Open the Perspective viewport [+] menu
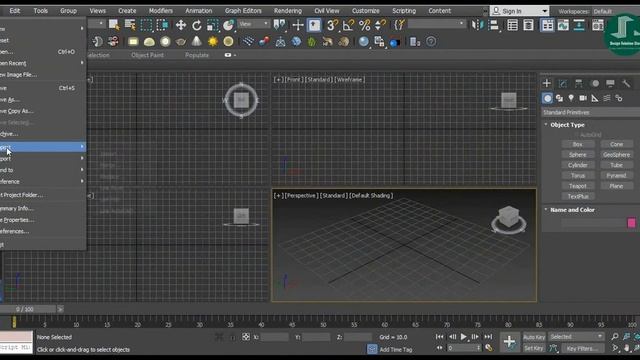Image resolution: width=640 pixels, height=360 pixels. 278,196
